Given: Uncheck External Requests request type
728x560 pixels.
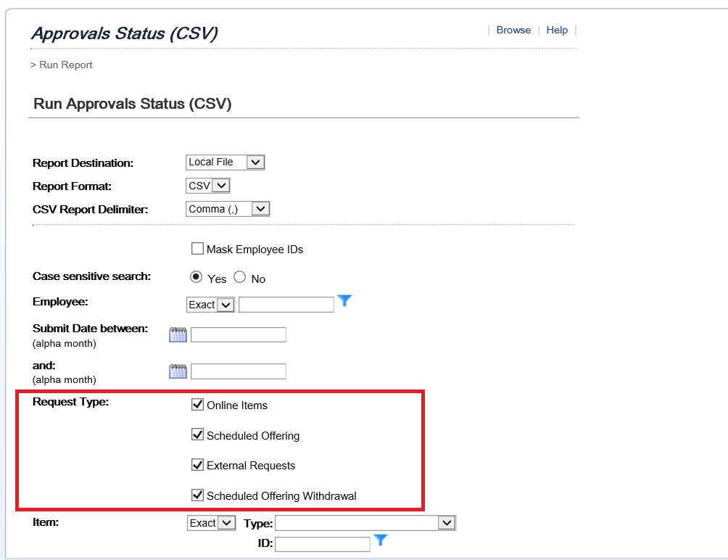Looking at the screenshot, I should click(x=197, y=465).
